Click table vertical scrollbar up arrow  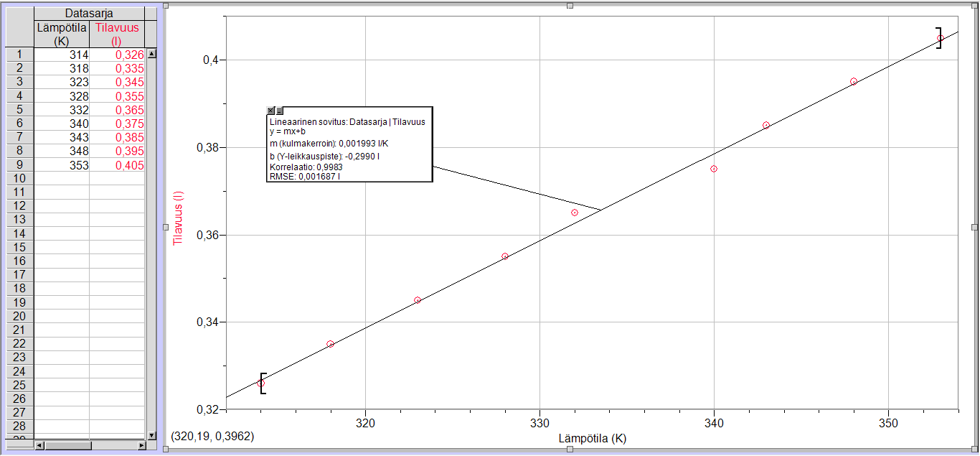151,54
